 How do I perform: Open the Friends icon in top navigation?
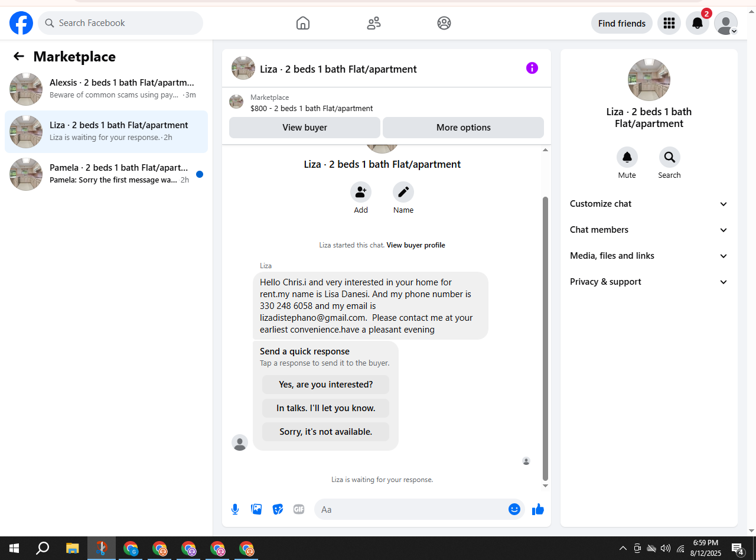click(374, 23)
